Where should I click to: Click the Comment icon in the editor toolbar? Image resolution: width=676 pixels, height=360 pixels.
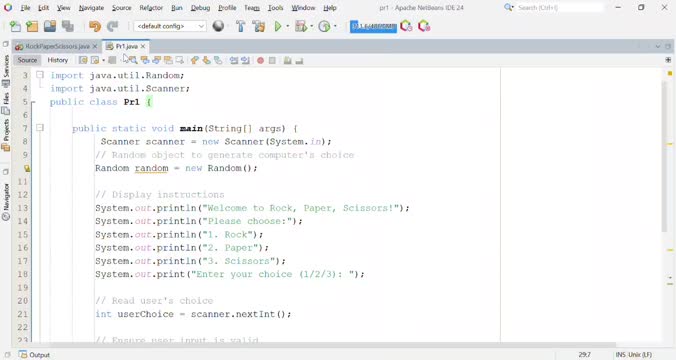[x=287, y=60]
